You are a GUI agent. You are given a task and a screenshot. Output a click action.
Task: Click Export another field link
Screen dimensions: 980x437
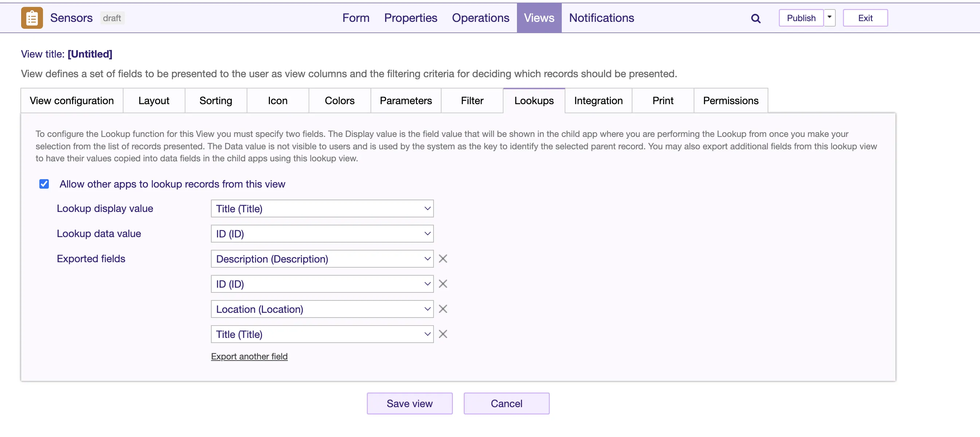249,357
